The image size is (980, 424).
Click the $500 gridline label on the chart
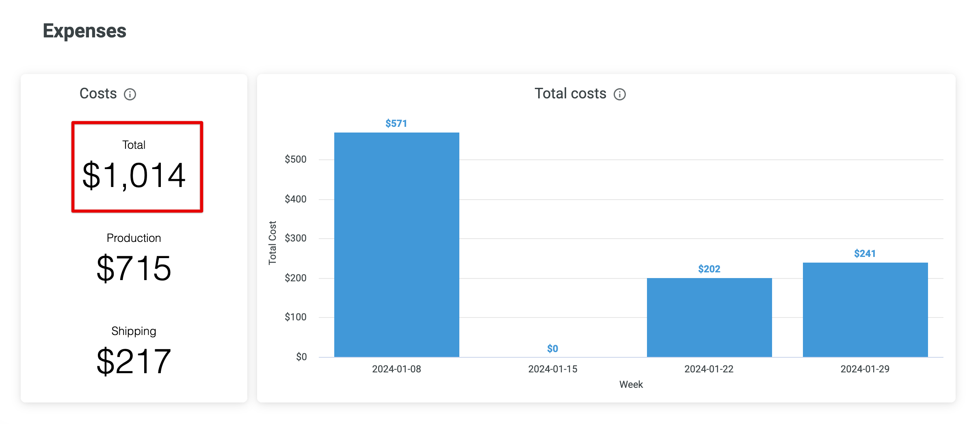coord(296,159)
